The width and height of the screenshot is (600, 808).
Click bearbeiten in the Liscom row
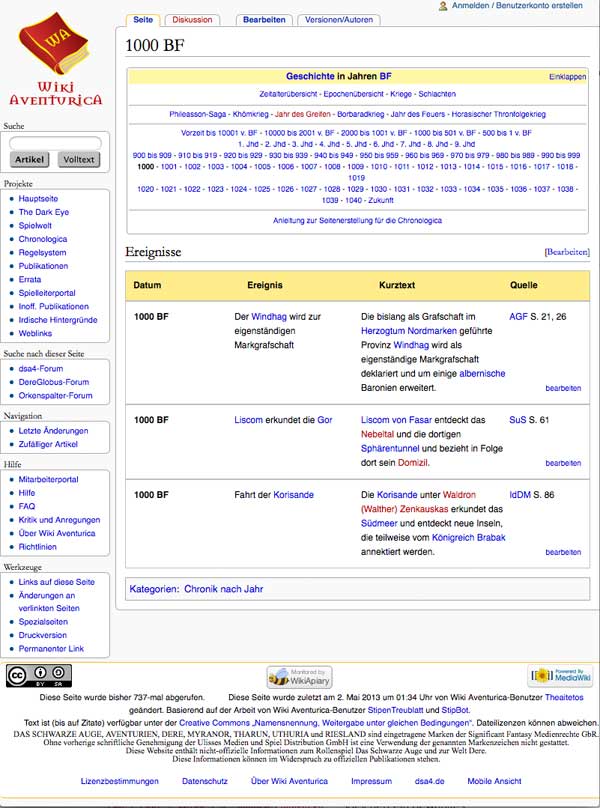563,463
